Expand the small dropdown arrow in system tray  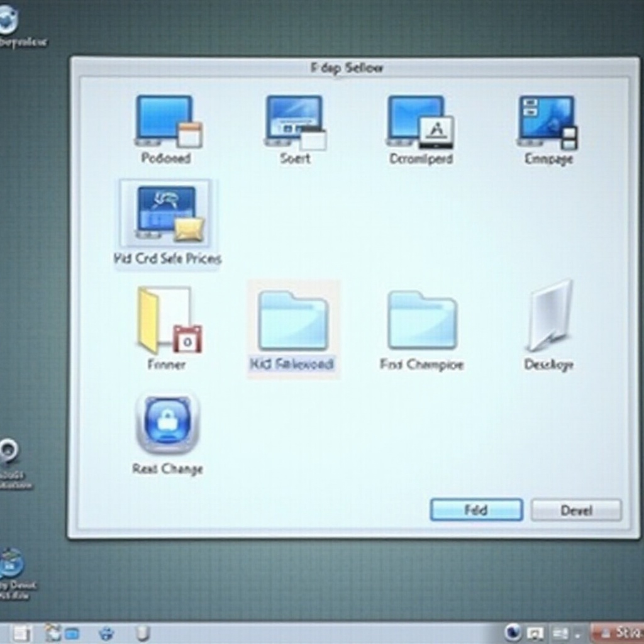click(577, 634)
